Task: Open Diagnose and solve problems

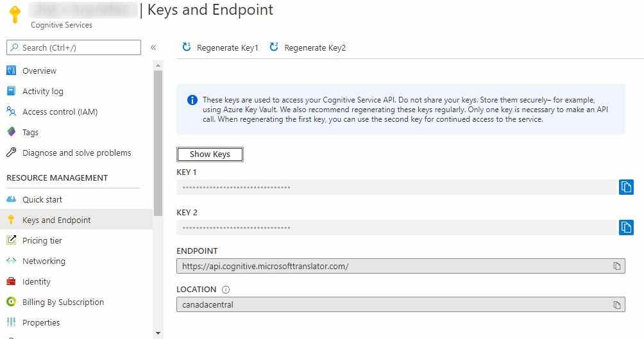Action: 76,153
